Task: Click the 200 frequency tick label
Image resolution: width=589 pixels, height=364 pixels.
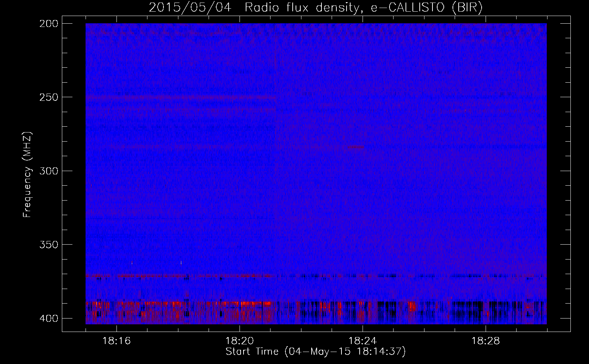Action: pos(48,23)
